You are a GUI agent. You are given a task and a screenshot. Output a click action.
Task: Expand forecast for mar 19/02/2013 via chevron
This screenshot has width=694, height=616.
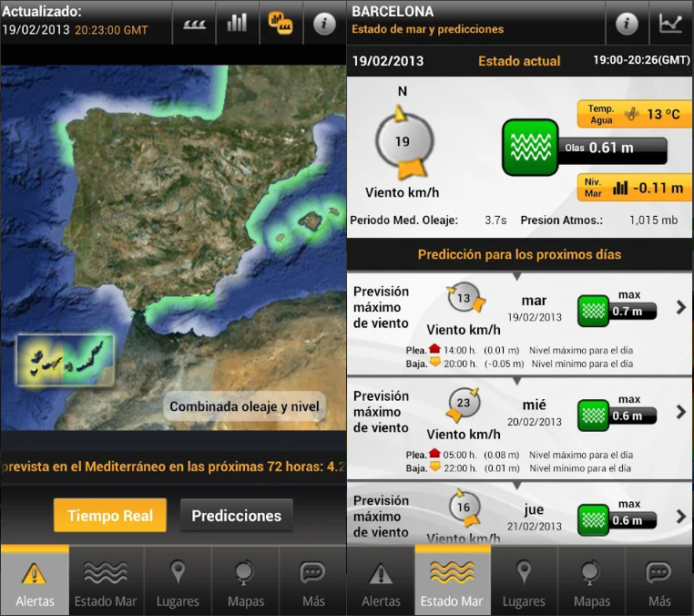pyautogui.click(x=681, y=307)
